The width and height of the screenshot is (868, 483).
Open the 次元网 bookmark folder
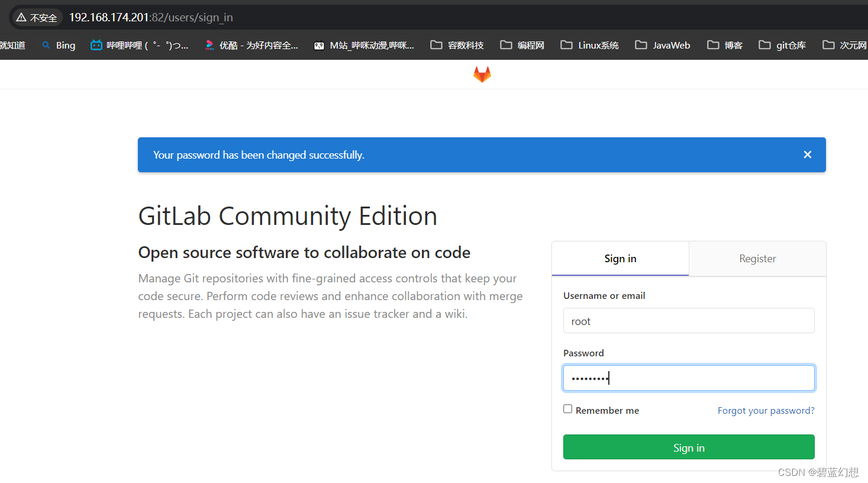pyautogui.click(x=845, y=45)
